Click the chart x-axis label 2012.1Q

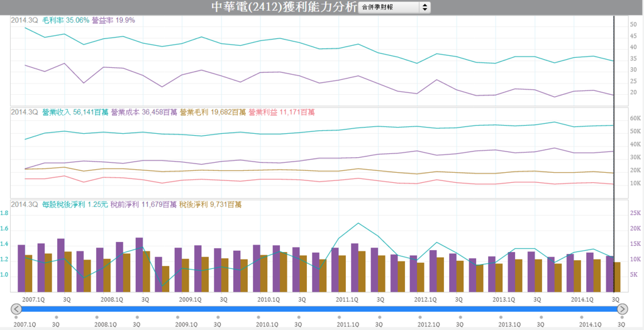coord(426,300)
